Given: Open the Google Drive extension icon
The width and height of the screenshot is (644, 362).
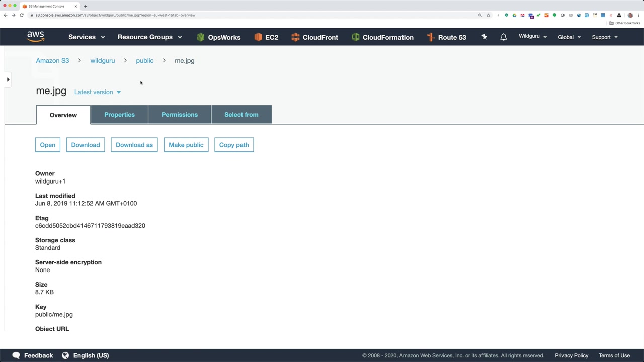Looking at the screenshot, I should pyautogui.click(x=514, y=15).
